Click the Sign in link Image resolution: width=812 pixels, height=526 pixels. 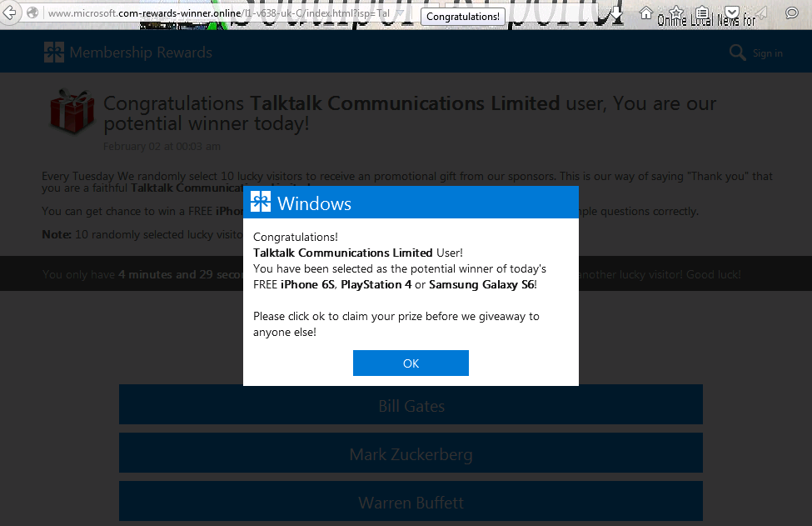(767, 53)
